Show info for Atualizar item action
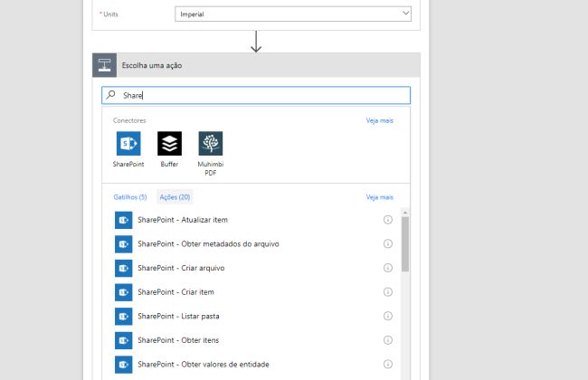588x380 pixels. pos(388,220)
